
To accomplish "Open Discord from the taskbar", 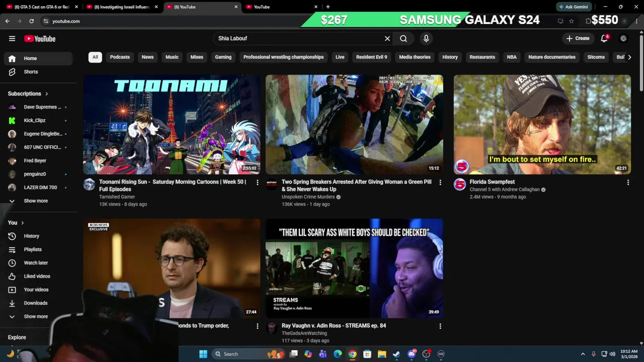I will point(412,354).
